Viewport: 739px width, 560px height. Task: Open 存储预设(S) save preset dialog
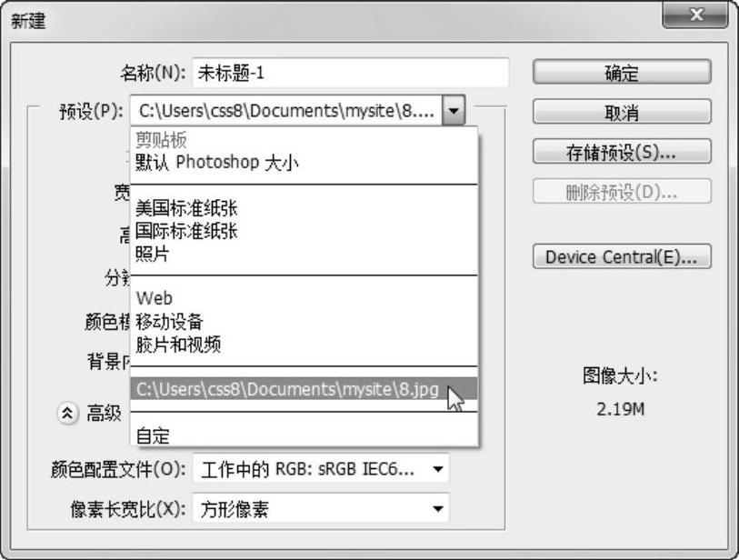[x=622, y=152]
